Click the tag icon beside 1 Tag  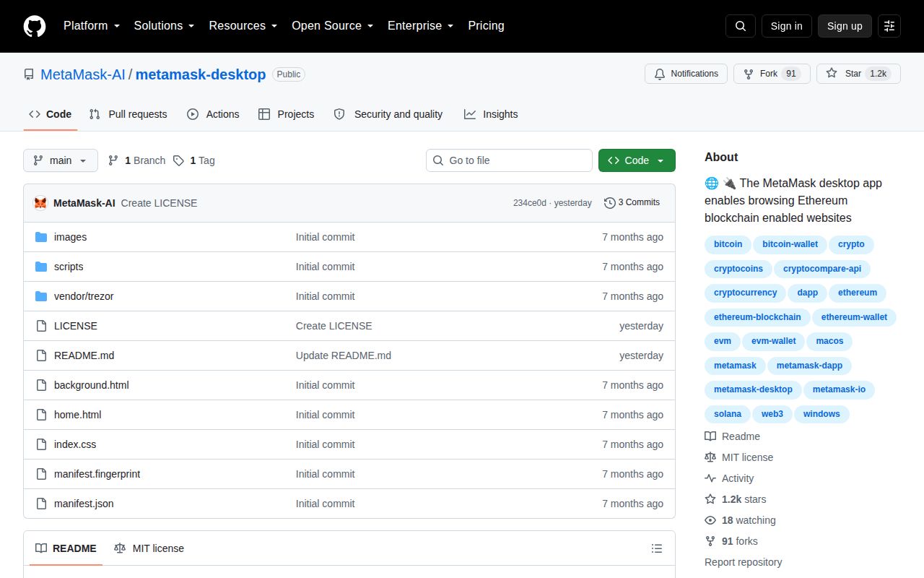tap(178, 160)
